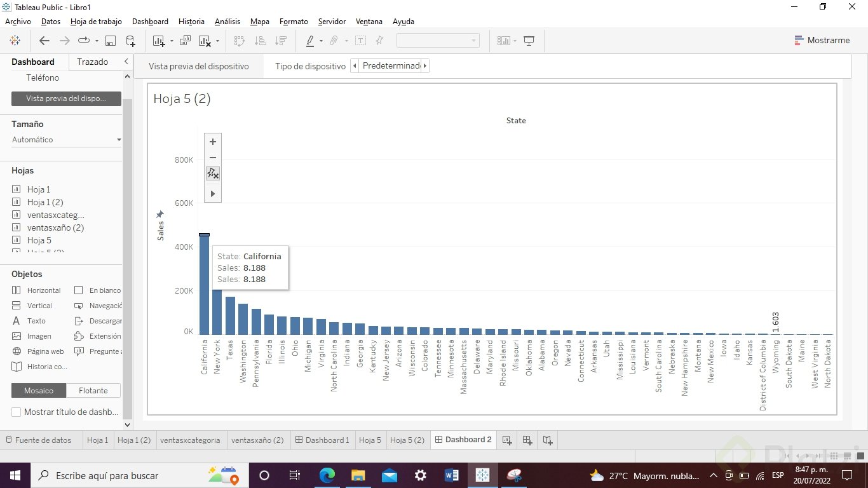Go to next device type
This screenshot has width=868, height=488.
425,65
